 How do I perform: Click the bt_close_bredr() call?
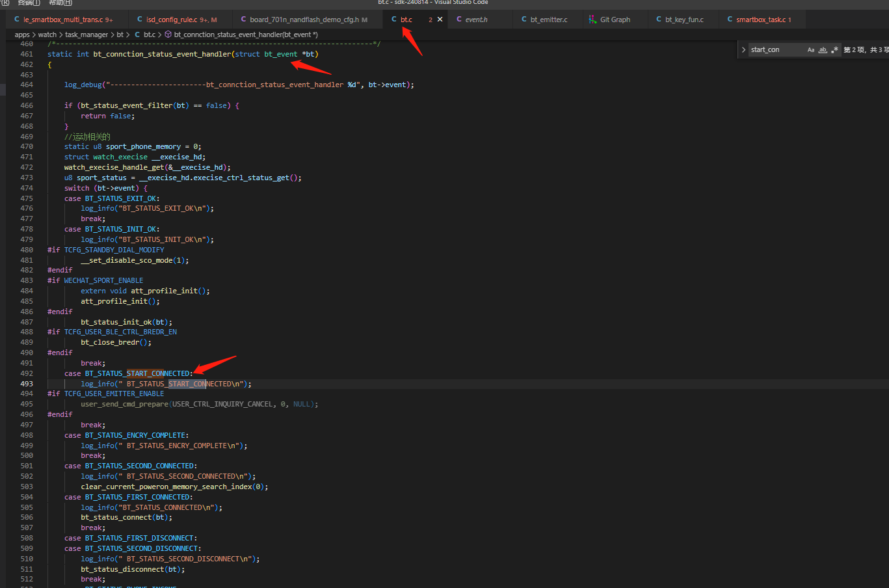coord(116,342)
